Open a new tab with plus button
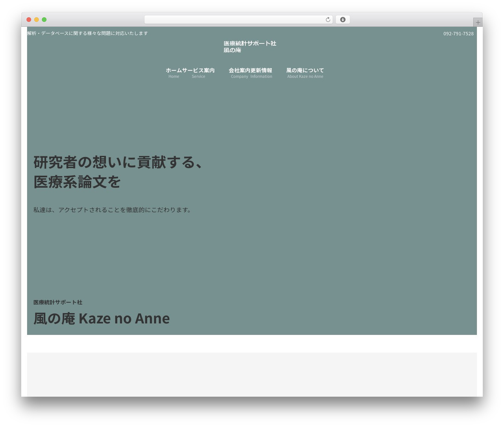504x427 pixels. (478, 22)
